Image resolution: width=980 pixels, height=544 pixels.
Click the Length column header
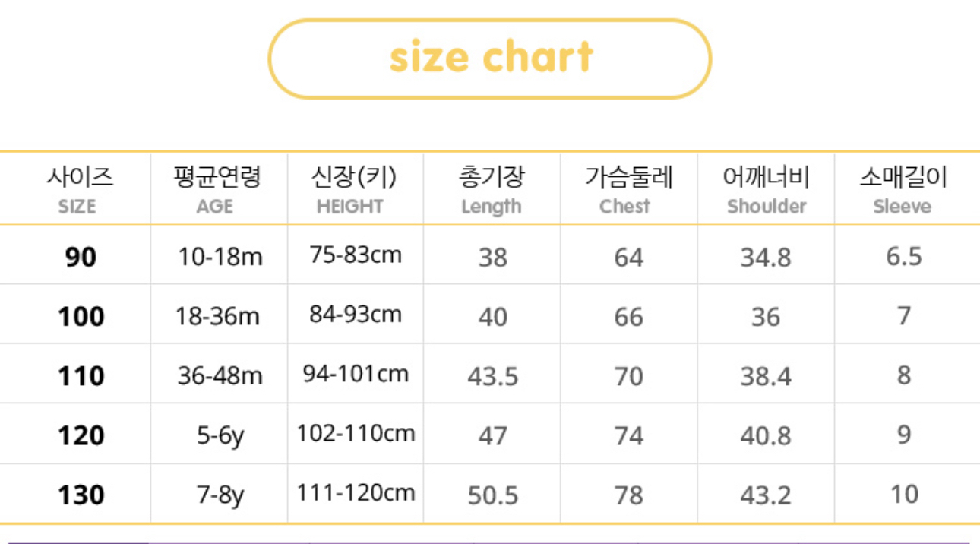point(492,190)
